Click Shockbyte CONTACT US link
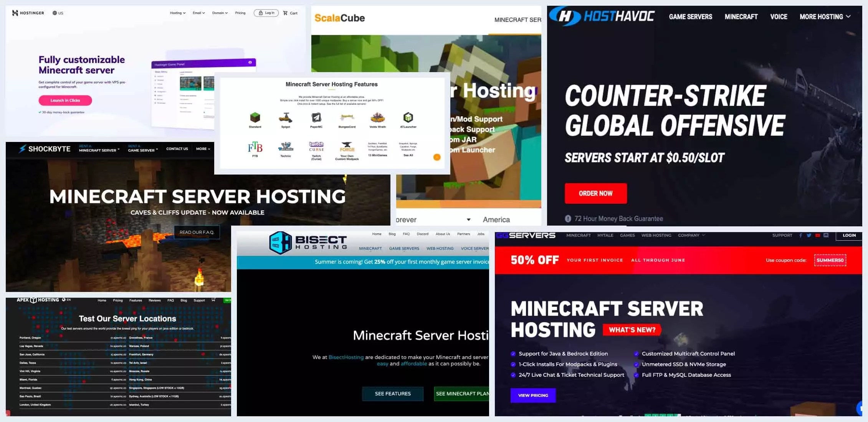 (x=177, y=149)
